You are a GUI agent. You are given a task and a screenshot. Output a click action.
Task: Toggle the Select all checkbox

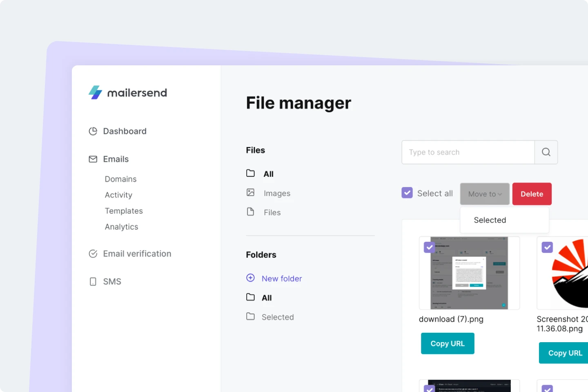pos(407,193)
